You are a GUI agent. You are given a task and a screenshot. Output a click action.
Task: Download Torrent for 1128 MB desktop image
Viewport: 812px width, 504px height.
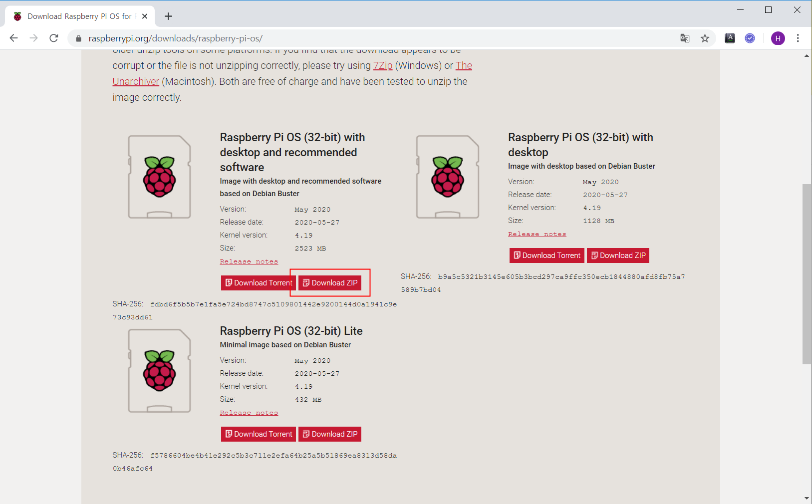(x=547, y=255)
